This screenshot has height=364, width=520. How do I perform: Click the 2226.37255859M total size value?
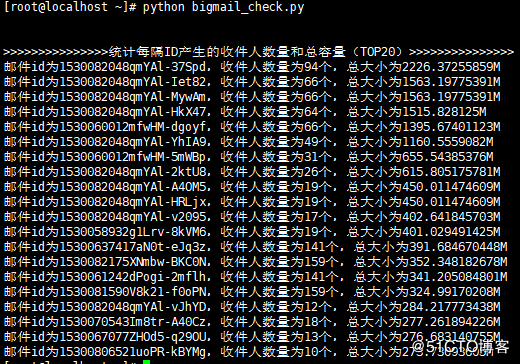coord(451,67)
